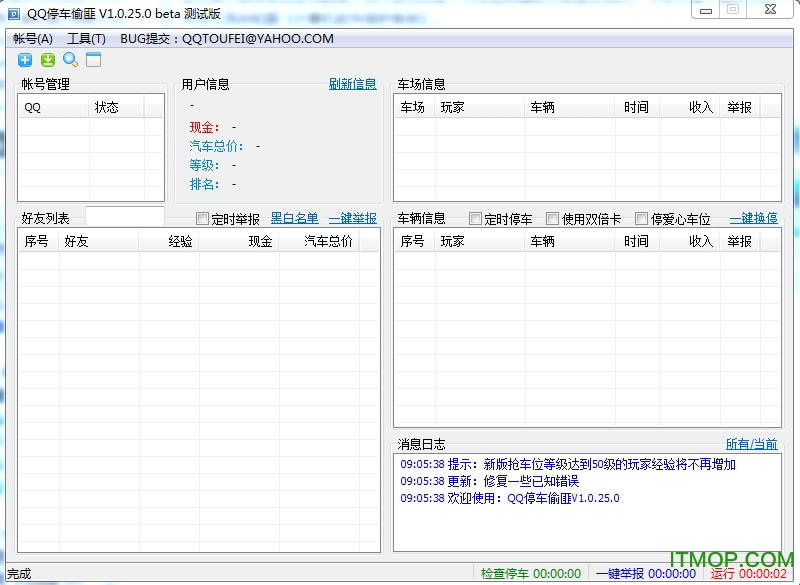Viewport: 800px width, 585px height.
Task: Open the 工具(T) menu
Action: 86,39
